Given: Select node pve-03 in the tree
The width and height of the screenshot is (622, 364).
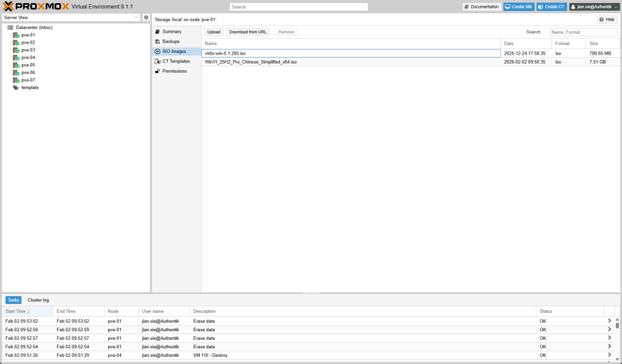Looking at the screenshot, I should (28, 50).
